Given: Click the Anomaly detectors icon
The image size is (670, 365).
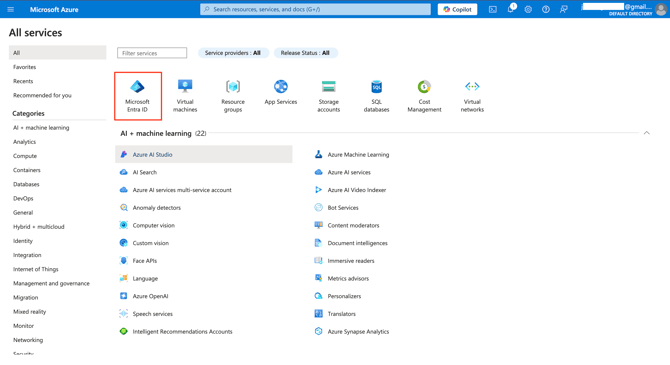Looking at the screenshot, I should [x=123, y=208].
